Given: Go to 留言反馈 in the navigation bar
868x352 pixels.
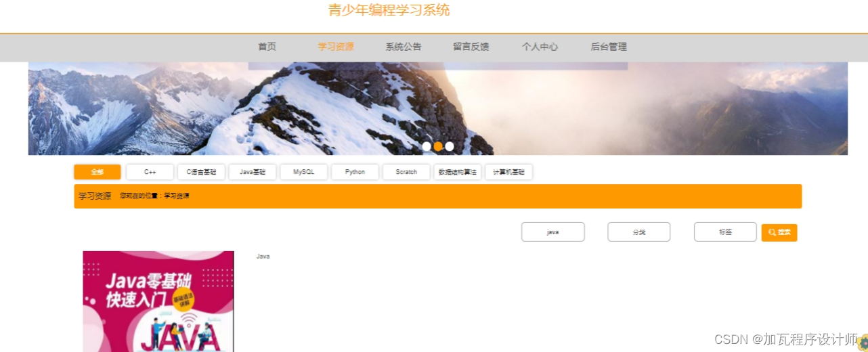Looking at the screenshot, I should 471,47.
